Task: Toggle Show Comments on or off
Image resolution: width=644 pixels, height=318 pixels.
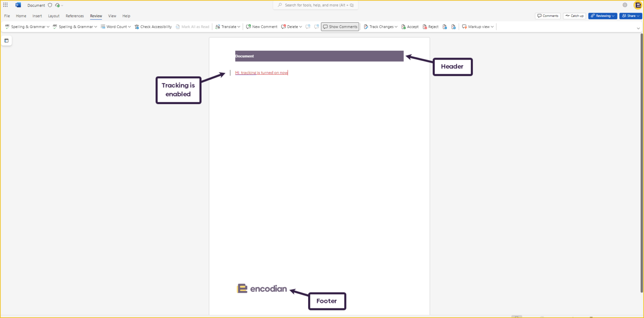Action: (x=340, y=26)
